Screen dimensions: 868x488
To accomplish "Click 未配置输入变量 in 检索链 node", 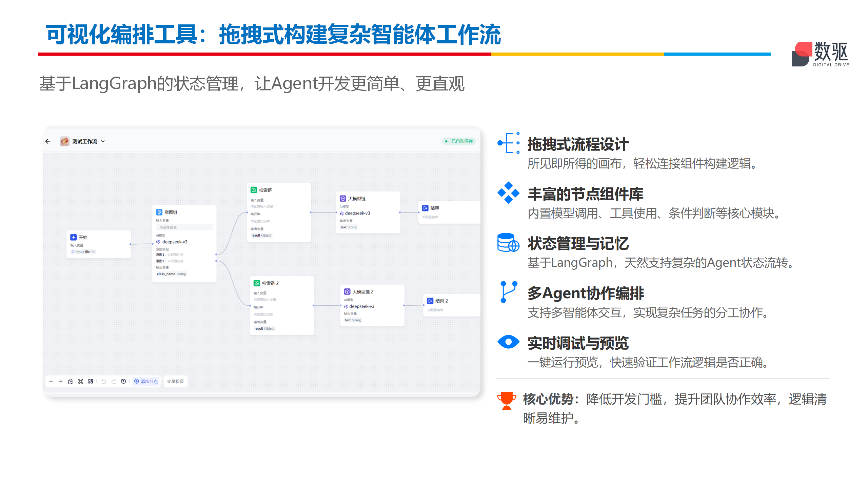I will pyautogui.click(x=262, y=206).
